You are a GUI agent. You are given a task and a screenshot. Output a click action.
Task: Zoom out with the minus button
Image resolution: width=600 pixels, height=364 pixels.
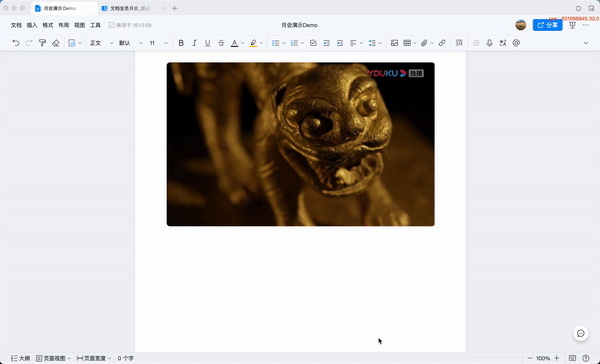(x=530, y=358)
